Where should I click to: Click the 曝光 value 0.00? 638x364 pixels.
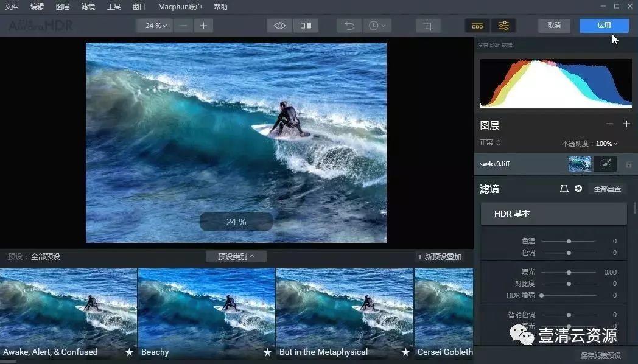pos(611,272)
